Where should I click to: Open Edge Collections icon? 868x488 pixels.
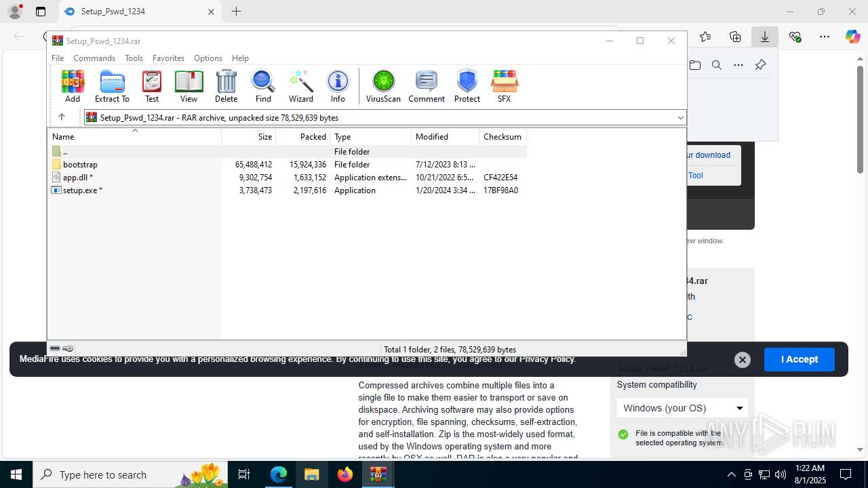coord(735,37)
